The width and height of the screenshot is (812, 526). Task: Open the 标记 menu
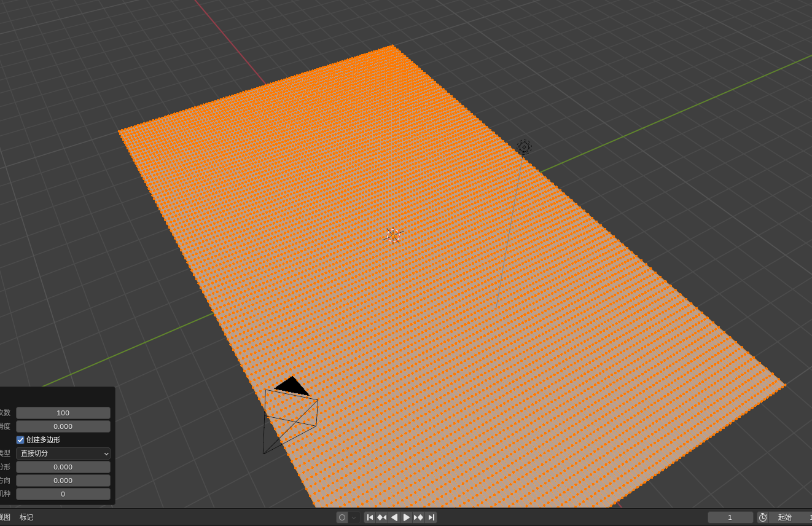point(26,517)
